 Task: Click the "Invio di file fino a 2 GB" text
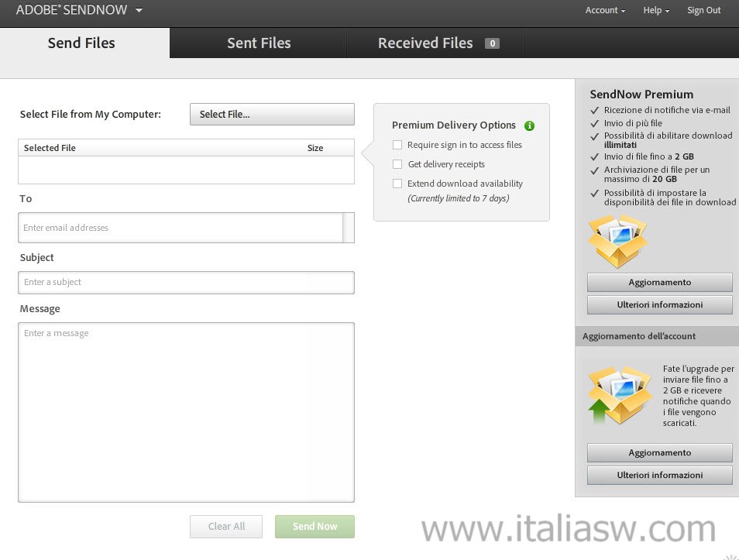[x=649, y=156]
